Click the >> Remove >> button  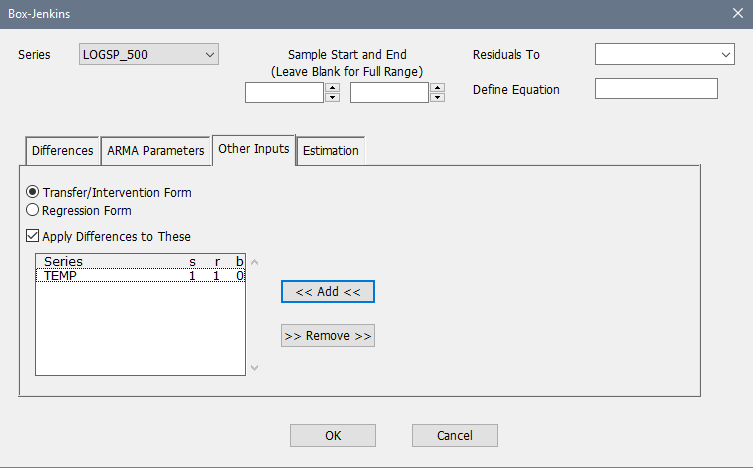328,336
